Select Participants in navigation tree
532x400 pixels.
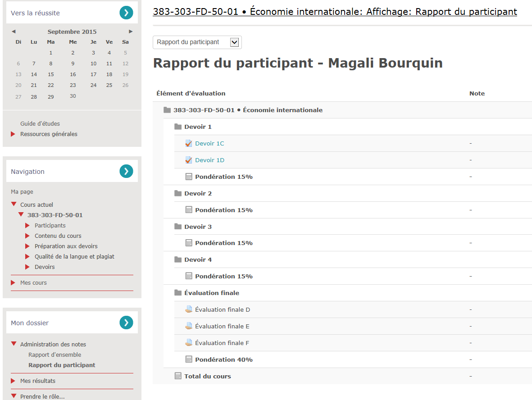[x=50, y=225]
